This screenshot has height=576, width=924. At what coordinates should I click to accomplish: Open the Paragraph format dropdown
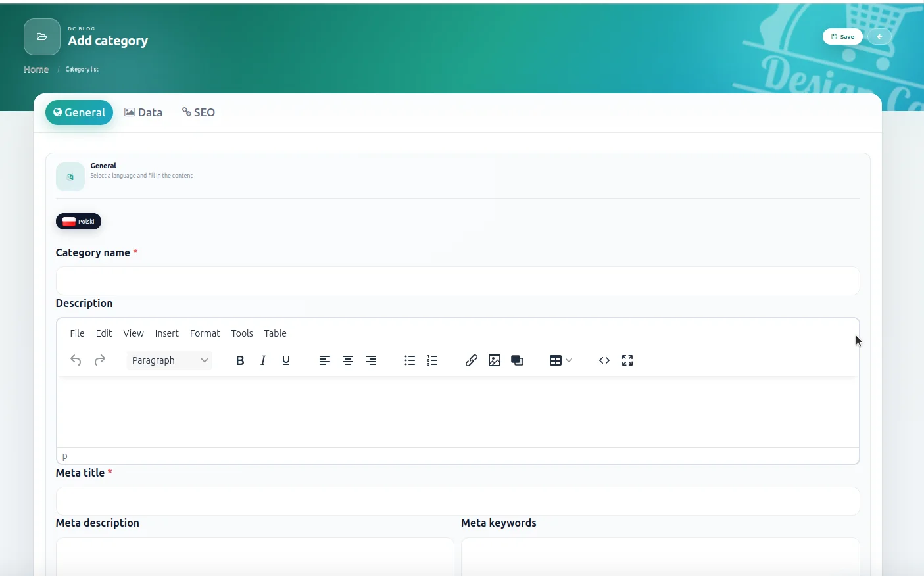(x=170, y=360)
